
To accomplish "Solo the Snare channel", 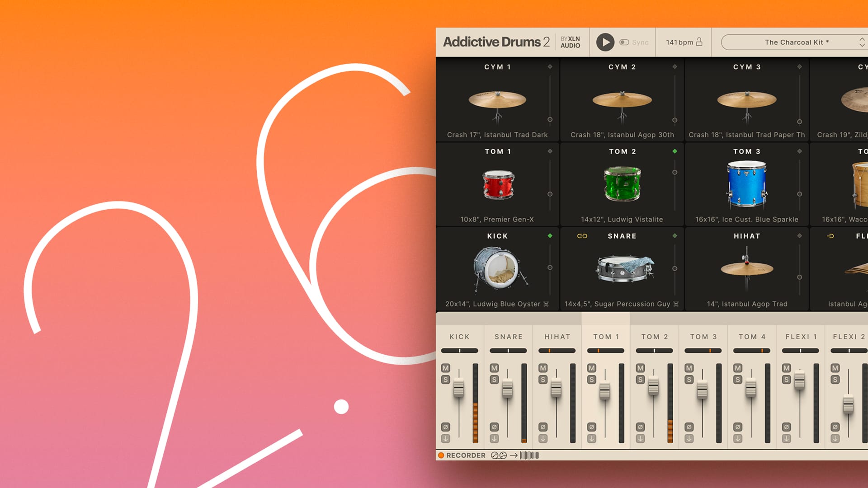I will click(494, 380).
